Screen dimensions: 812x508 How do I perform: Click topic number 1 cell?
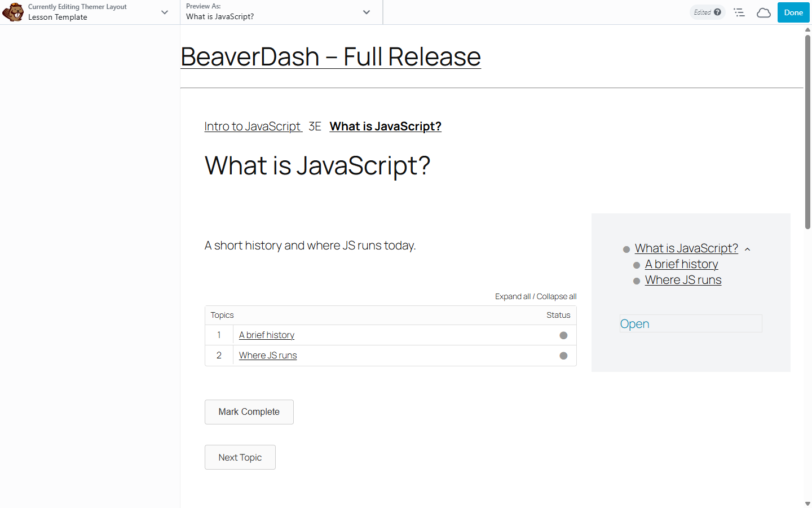tap(219, 335)
